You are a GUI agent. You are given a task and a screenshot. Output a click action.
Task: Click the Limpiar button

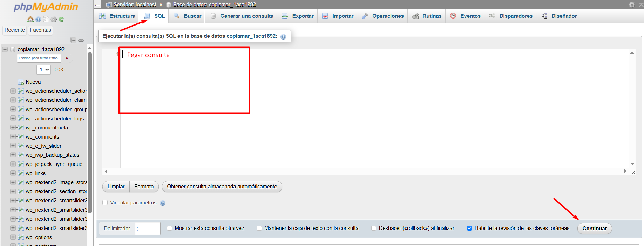tap(116, 187)
